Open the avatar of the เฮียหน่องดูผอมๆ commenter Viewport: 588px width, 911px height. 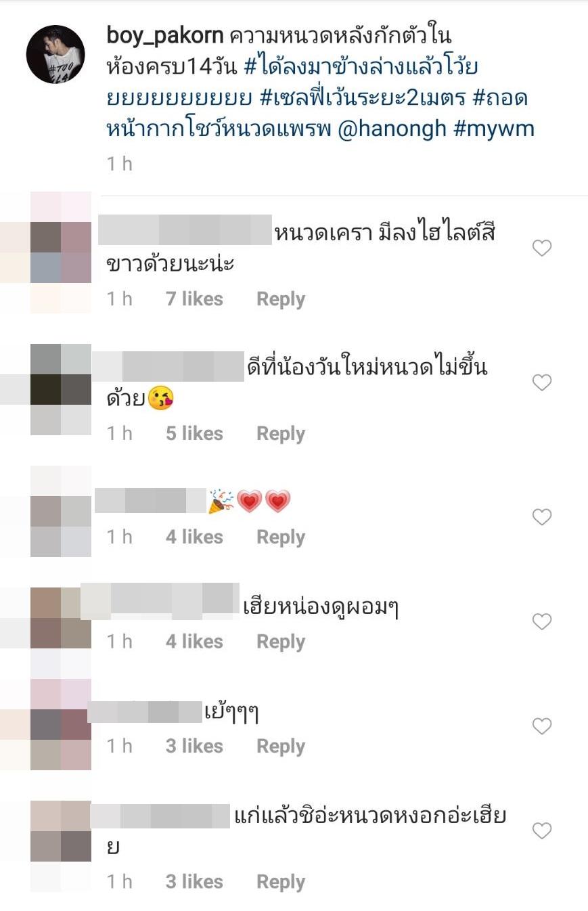[61, 618]
